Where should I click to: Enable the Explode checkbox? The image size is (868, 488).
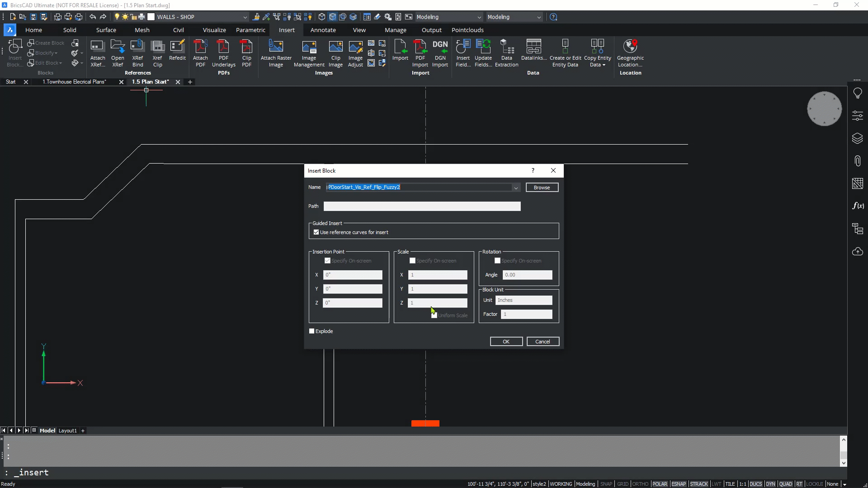tap(312, 331)
